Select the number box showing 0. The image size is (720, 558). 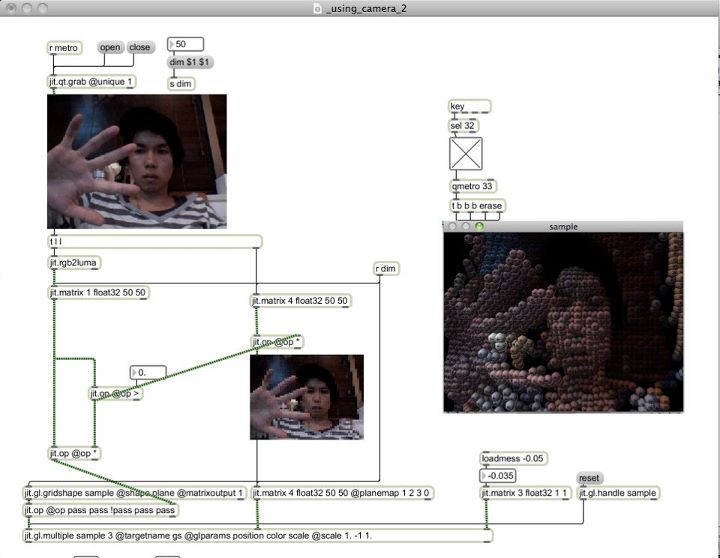click(x=152, y=372)
